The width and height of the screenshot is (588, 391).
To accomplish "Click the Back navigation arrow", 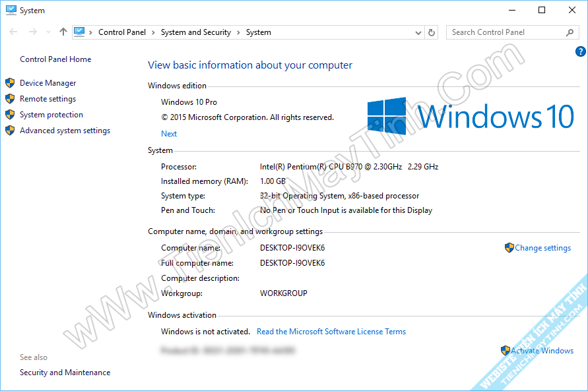I will [x=13, y=32].
